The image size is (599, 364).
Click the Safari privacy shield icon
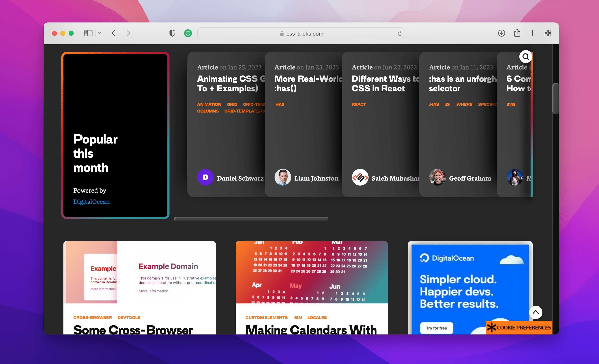pyautogui.click(x=172, y=33)
